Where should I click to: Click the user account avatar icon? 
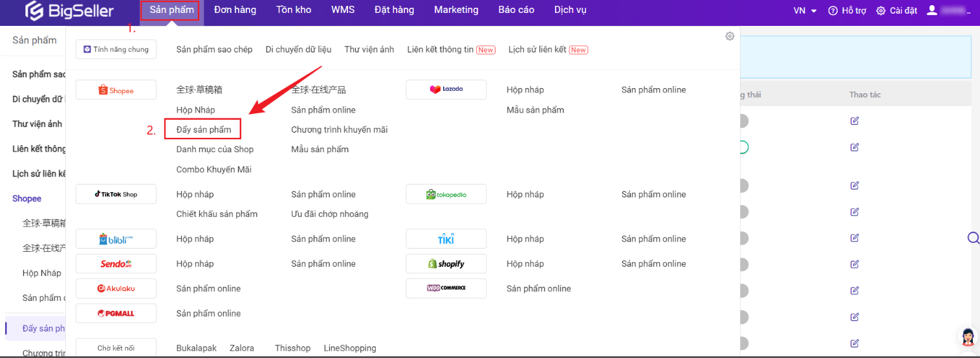932,10
